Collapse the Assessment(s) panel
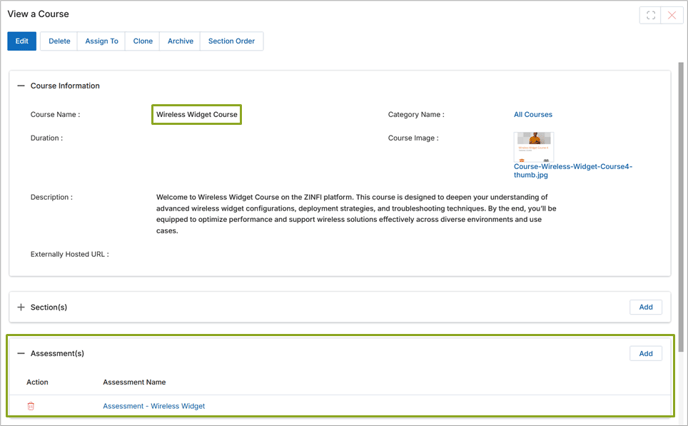 click(x=21, y=353)
